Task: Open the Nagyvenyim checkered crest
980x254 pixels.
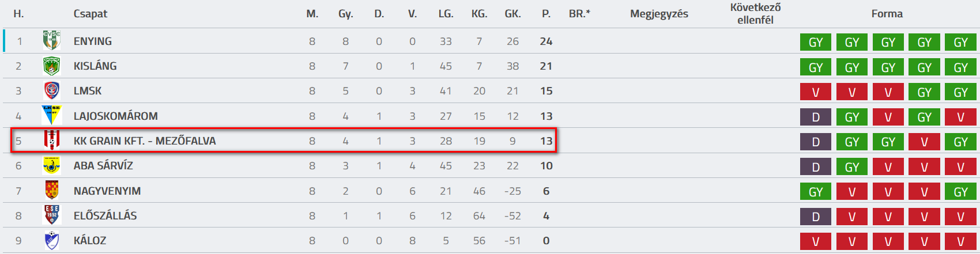Action: click(52, 191)
